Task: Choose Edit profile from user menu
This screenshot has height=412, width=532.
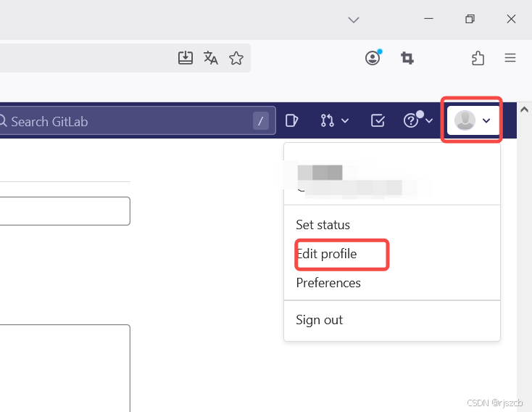Action: tap(326, 254)
